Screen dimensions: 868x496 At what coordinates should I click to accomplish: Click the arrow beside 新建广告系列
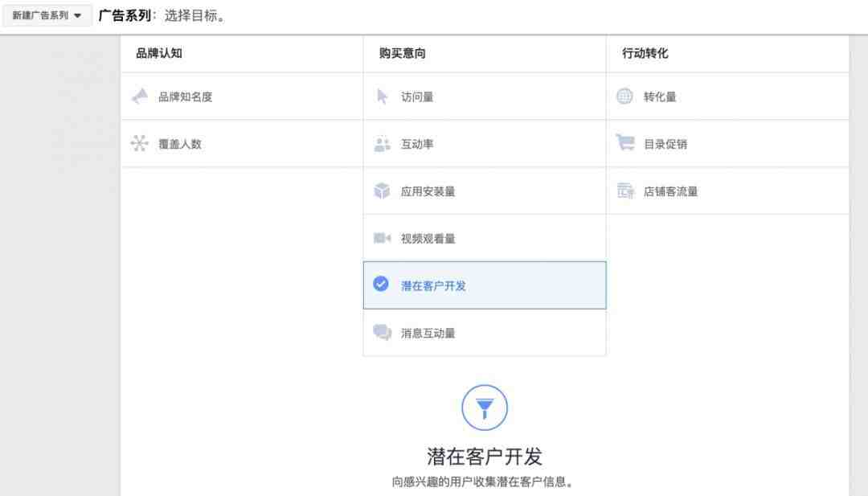pos(77,15)
